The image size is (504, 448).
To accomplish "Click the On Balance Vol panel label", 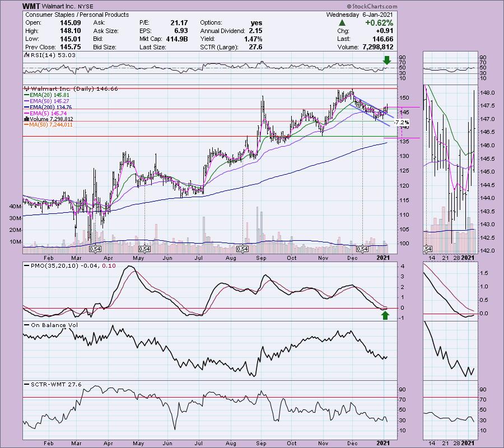I will click(54, 325).
